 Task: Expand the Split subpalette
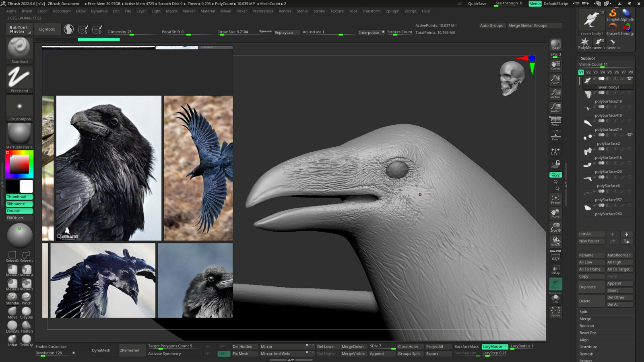click(x=583, y=312)
